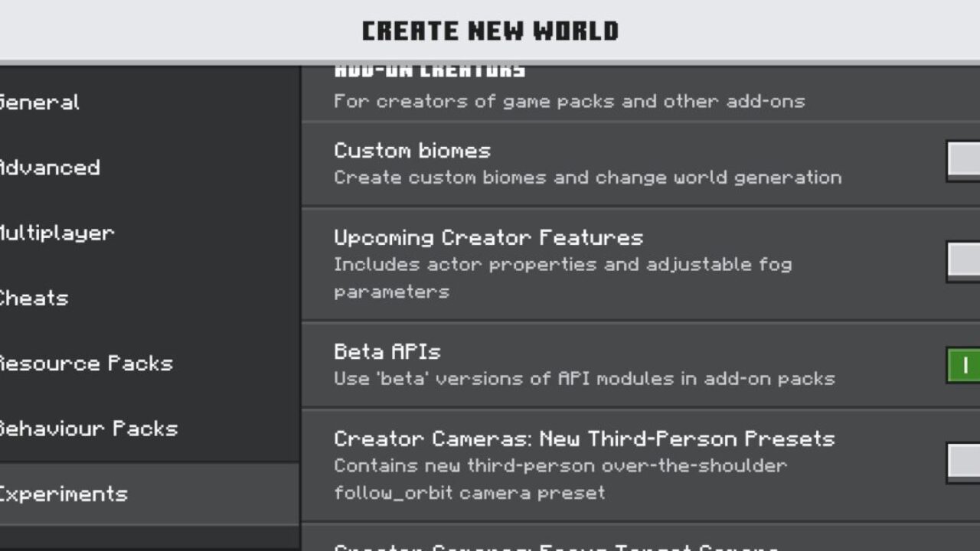Switch to the Multiplayer tab
The image size is (980, 551).
coord(149,233)
